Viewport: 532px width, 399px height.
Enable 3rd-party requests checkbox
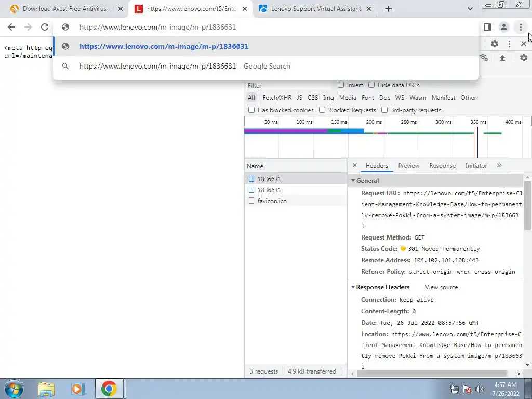coord(384,110)
